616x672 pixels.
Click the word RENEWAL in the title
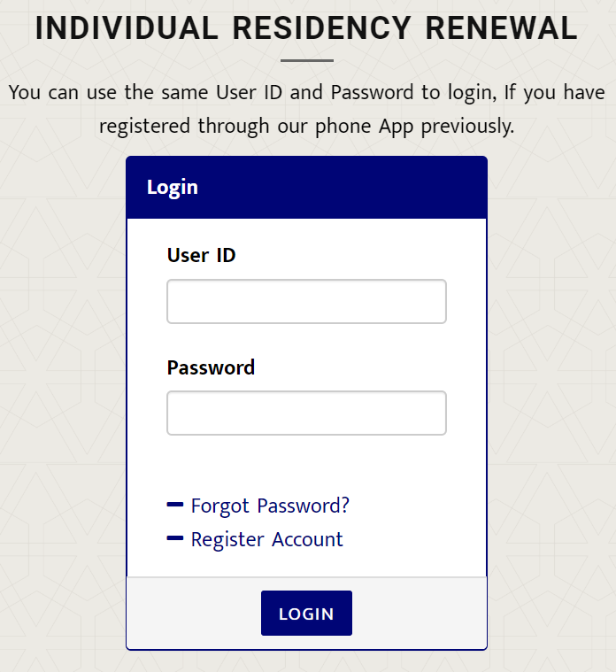point(501,28)
